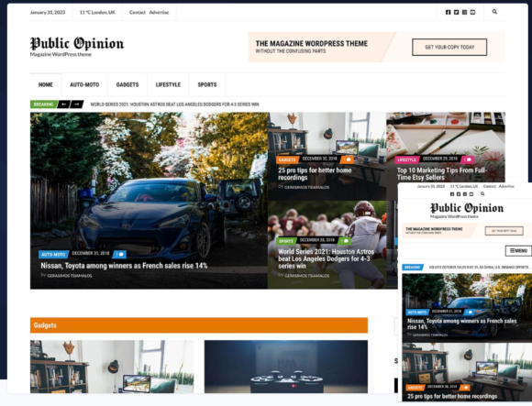Open desktop article Nissan, Toyota among winners
This screenshot has width=532, height=406.
[124, 266]
